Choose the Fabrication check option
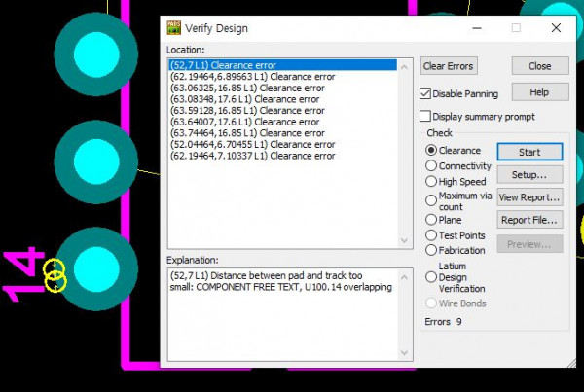584x392 pixels. tap(431, 250)
